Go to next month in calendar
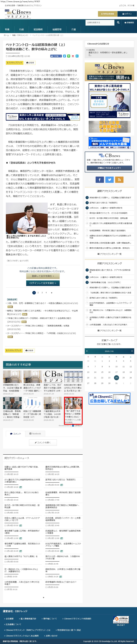This screenshot has height=644, width=137. pos(132,351)
